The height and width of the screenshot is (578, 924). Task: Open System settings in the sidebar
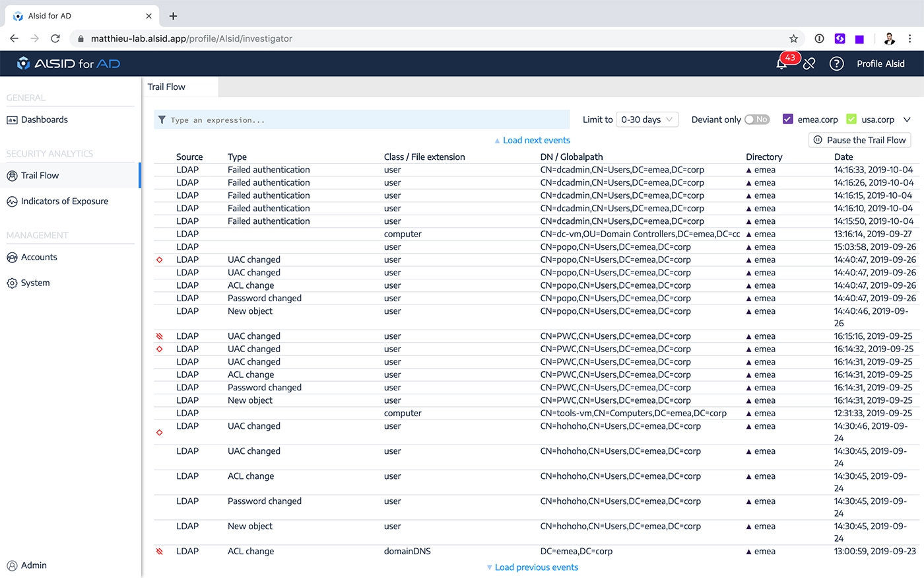click(35, 283)
